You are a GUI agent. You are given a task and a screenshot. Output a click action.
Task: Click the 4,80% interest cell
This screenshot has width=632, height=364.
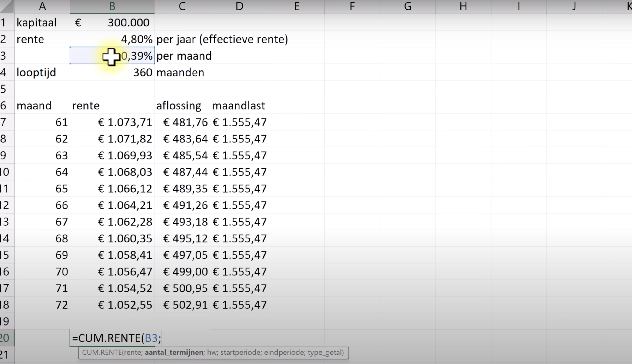click(x=112, y=39)
